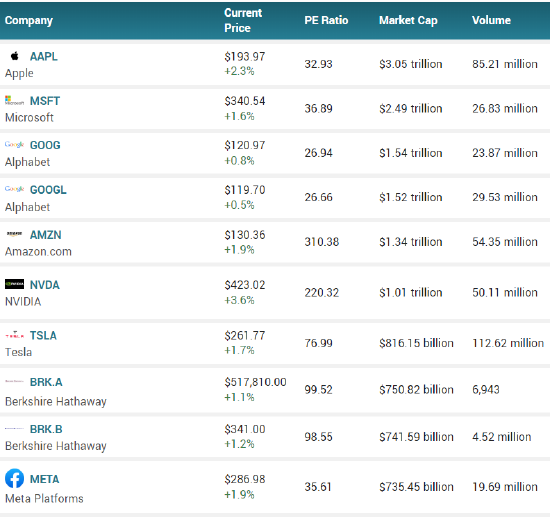
Task: Open the MSFT ticker link
Action: point(45,101)
